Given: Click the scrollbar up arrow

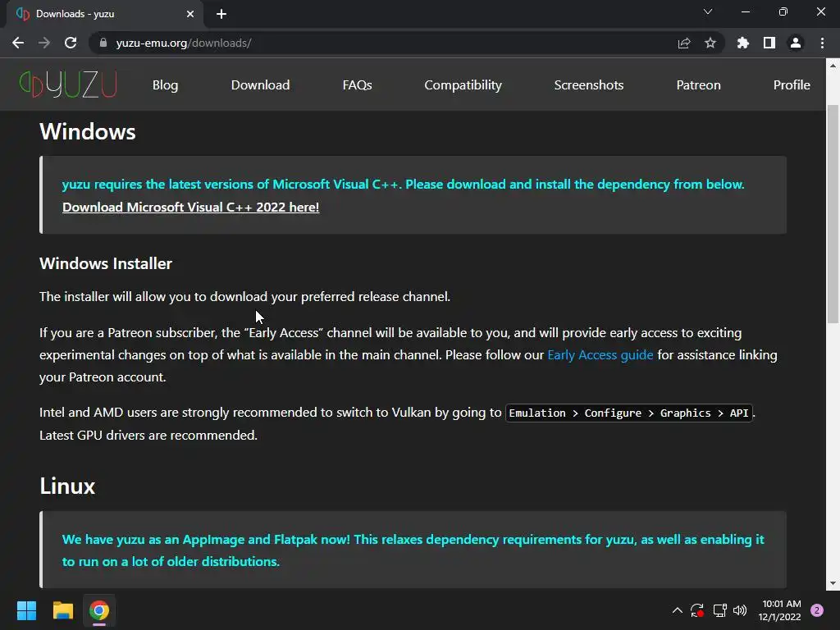Looking at the screenshot, I should (x=833, y=66).
